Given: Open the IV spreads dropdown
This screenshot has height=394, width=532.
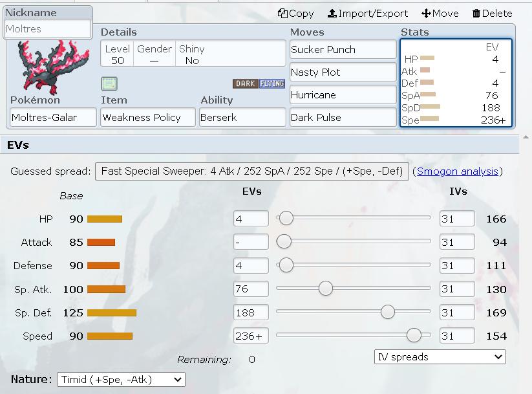Looking at the screenshot, I should [440, 357].
